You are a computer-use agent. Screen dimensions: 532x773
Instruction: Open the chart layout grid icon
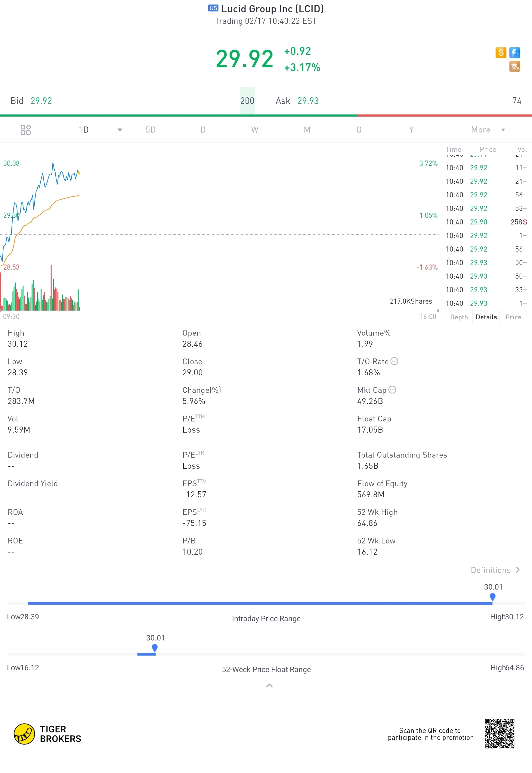(26, 130)
